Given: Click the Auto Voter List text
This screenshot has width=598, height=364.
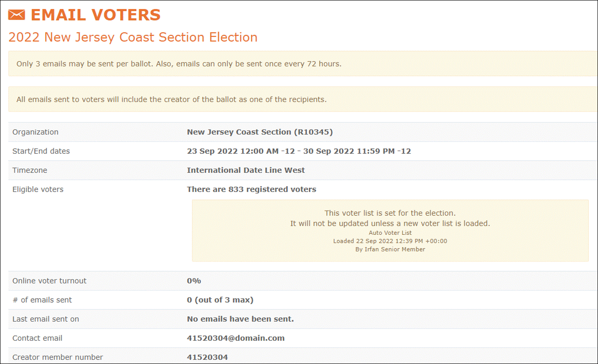Looking at the screenshot, I should pos(390,233).
